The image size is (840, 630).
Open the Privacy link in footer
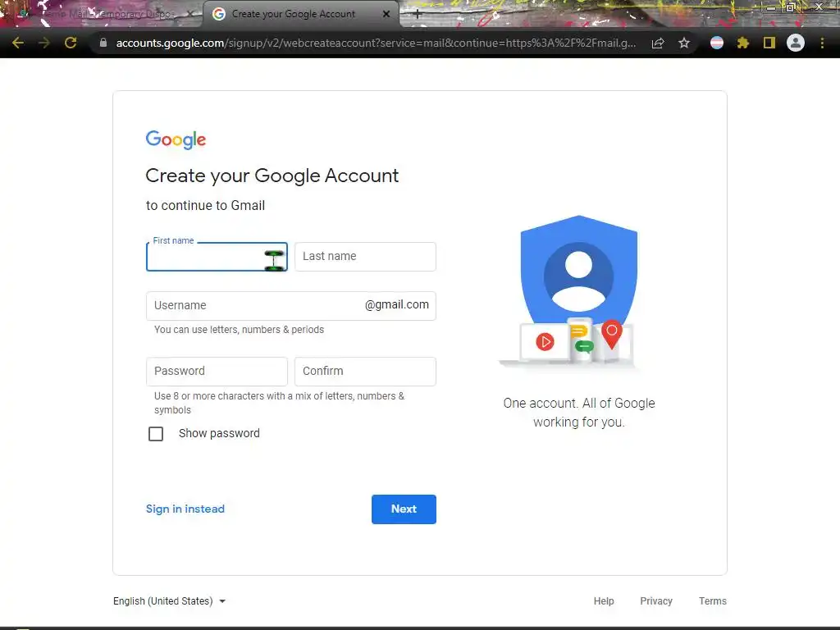pos(656,601)
